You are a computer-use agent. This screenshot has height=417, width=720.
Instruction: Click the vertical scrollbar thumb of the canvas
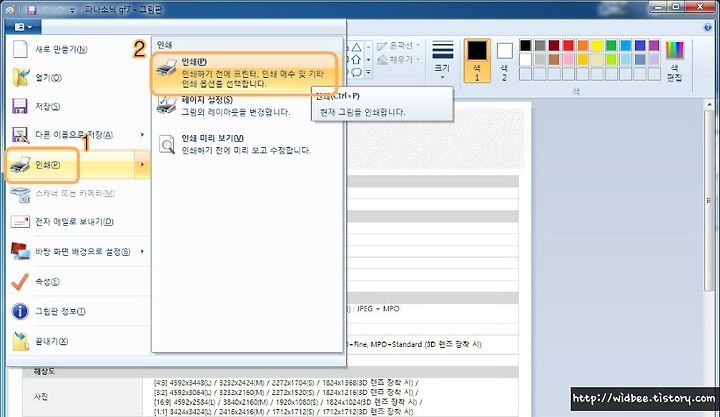(709, 200)
